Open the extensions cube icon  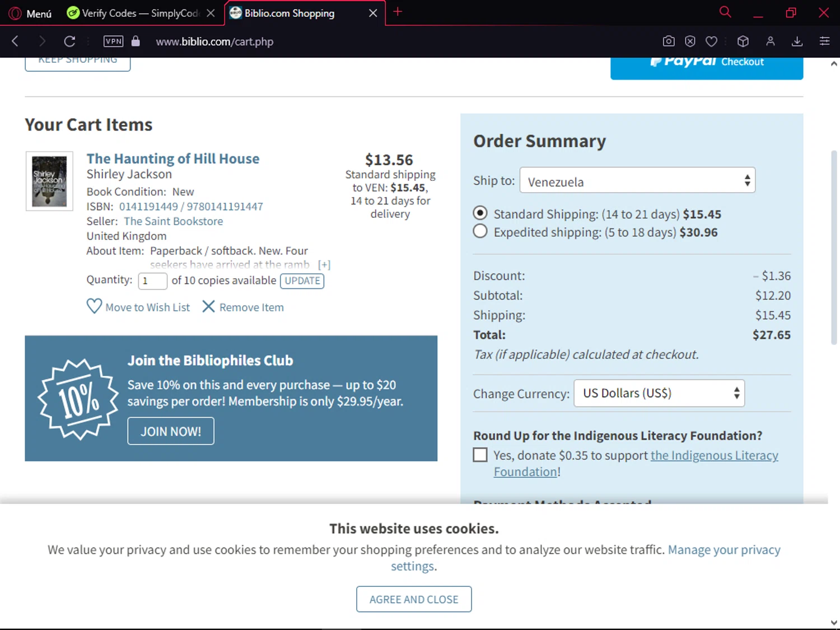pyautogui.click(x=743, y=41)
